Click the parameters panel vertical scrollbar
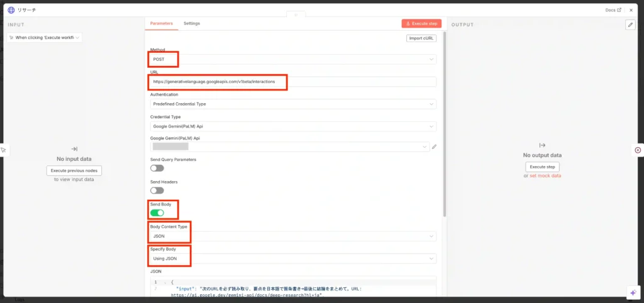 coord(445,126)
